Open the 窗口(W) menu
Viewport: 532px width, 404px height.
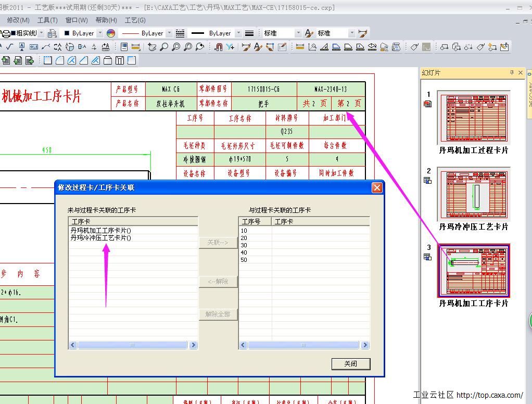(x=77, y=20)
